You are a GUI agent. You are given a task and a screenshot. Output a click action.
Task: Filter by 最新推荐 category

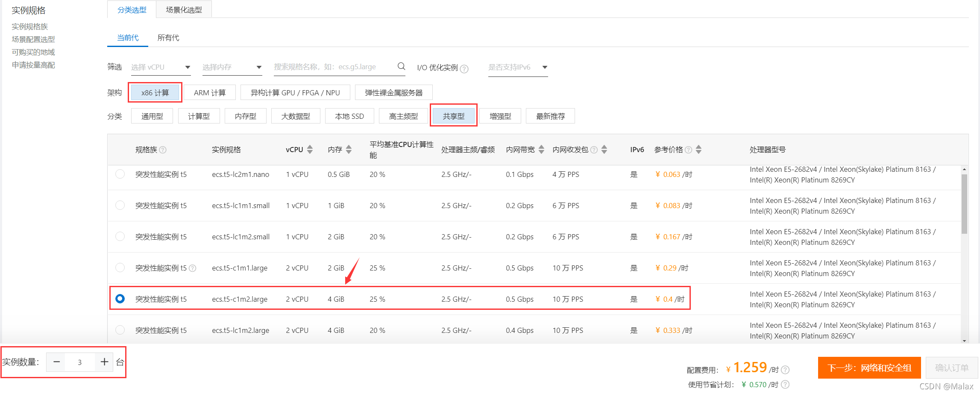550,116
